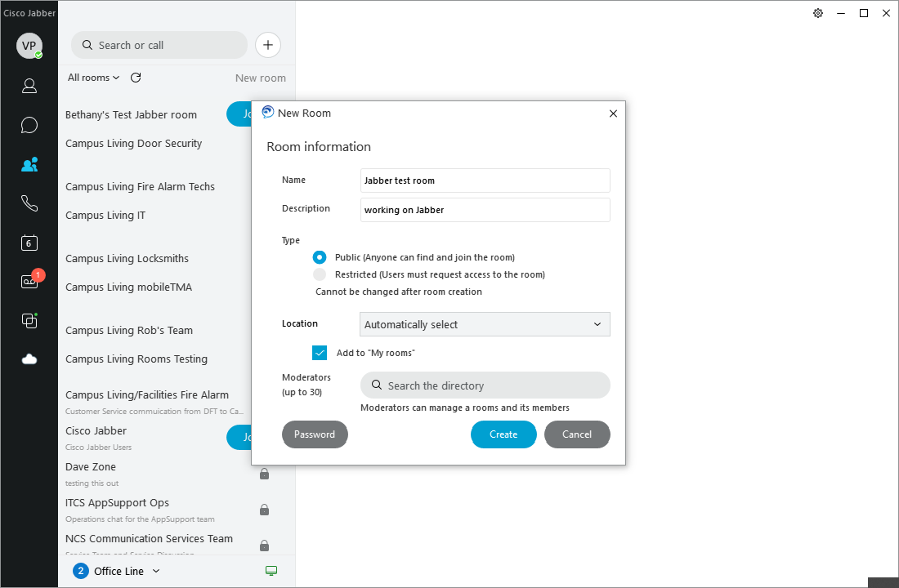899x588 pixels.
Task: Open the Contacts icon in sidebar
Action: 29,86
